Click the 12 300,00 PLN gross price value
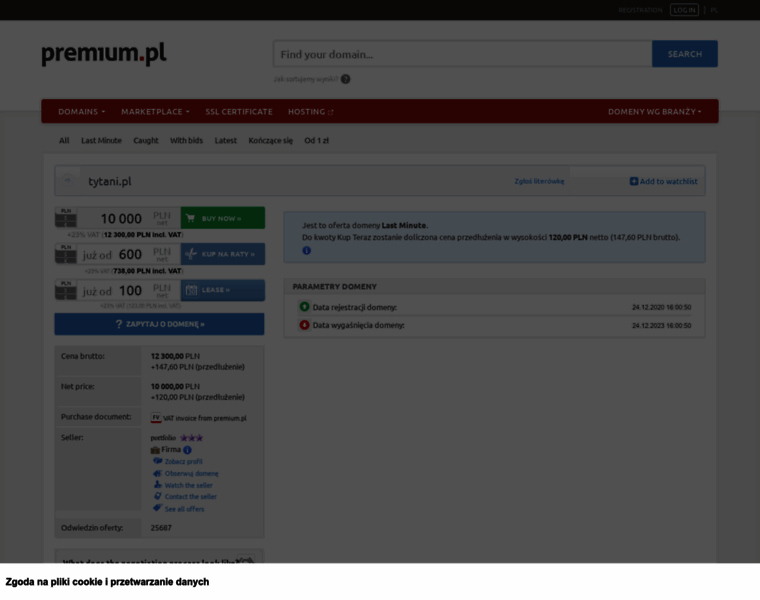Viewport: 760px width, 600px height. click(175, 356)
